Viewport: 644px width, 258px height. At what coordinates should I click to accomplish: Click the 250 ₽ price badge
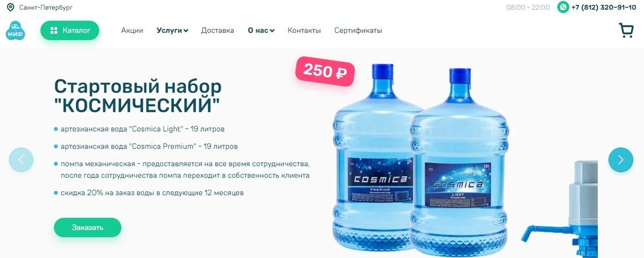click(x=325, y=71)
